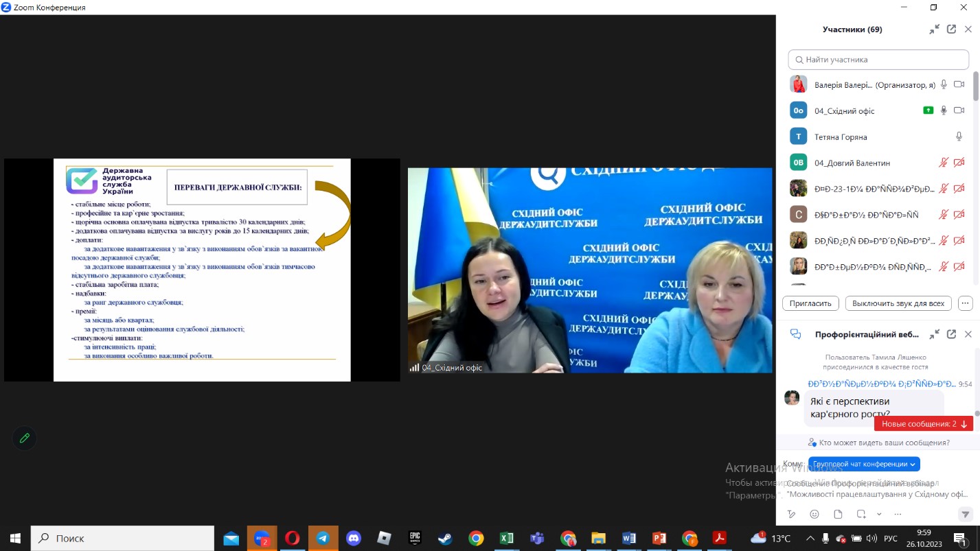
Task: Ask 04_Довгий Валентин to start video
Action: 959,163
